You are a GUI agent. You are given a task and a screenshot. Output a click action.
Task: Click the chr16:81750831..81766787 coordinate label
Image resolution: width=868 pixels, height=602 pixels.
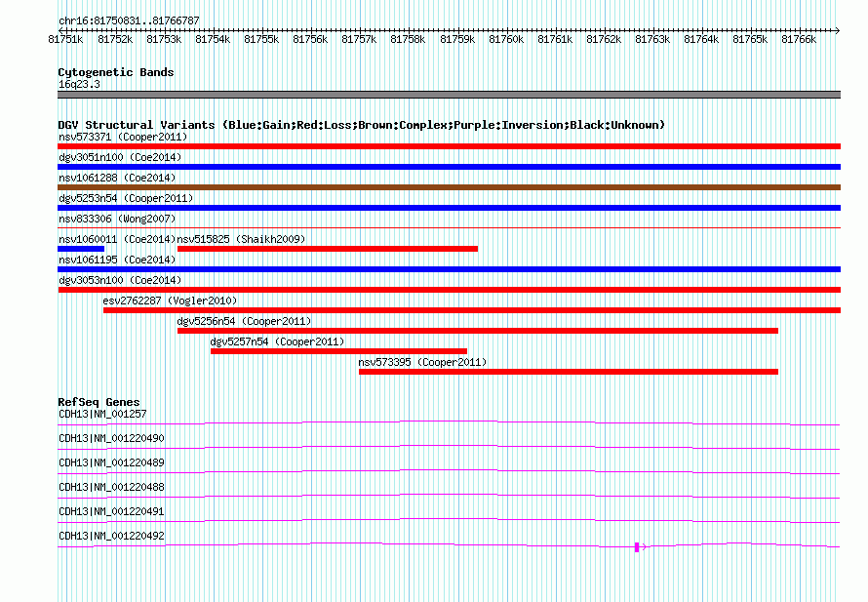[x=129, y=20]
